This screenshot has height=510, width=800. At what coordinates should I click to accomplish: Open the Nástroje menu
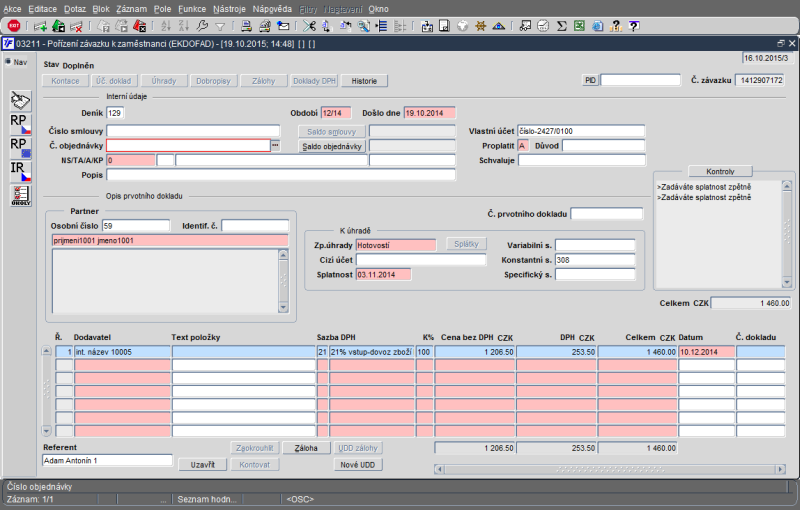coord(229,8)
